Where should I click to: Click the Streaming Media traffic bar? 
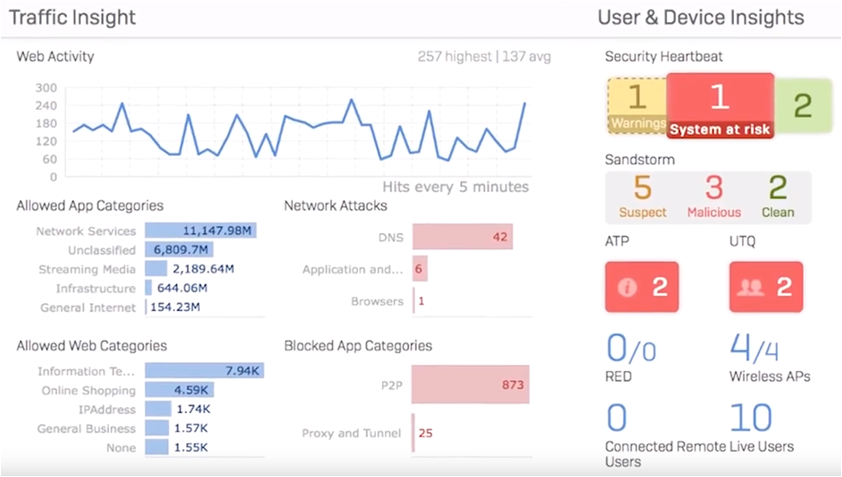[x=156, y=269]
